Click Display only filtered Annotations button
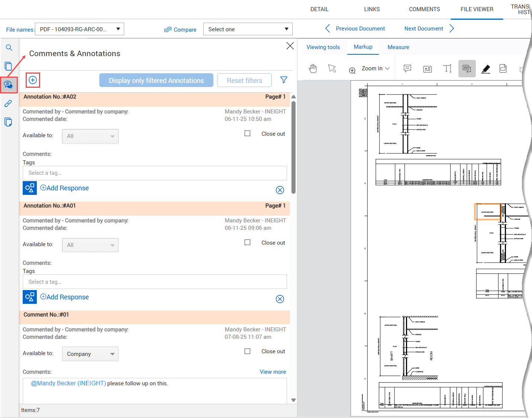The height and width of the screenshot is (418, 532). coord(156,80)
